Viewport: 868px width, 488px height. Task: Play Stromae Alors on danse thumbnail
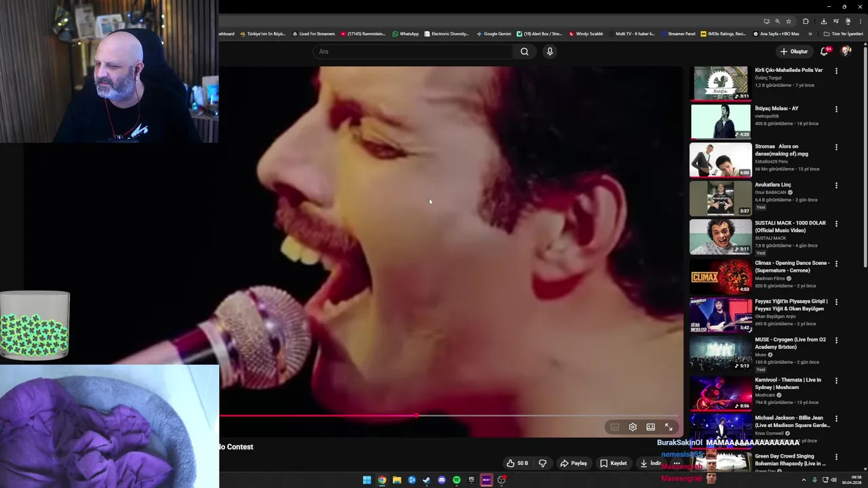721,160
